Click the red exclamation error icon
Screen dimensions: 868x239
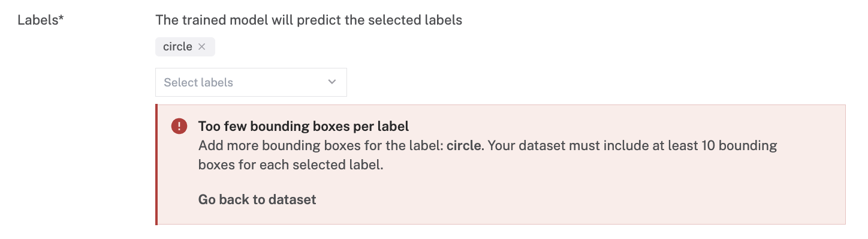tap(179, 126)
